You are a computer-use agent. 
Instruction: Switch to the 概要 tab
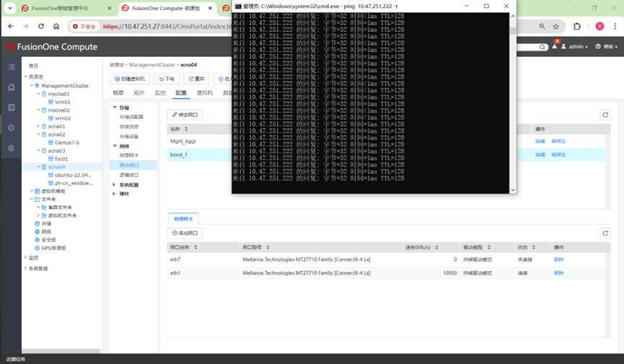click(x=118, y=93)
